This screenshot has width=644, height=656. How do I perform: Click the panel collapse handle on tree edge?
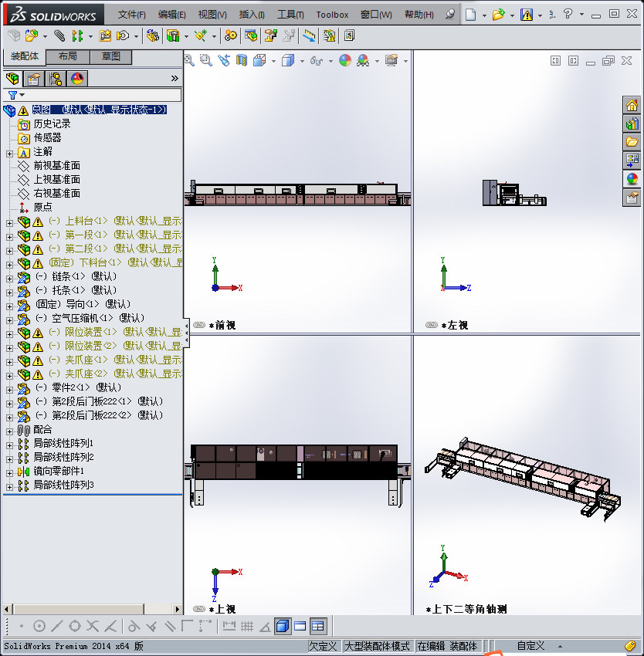[186, 333]
